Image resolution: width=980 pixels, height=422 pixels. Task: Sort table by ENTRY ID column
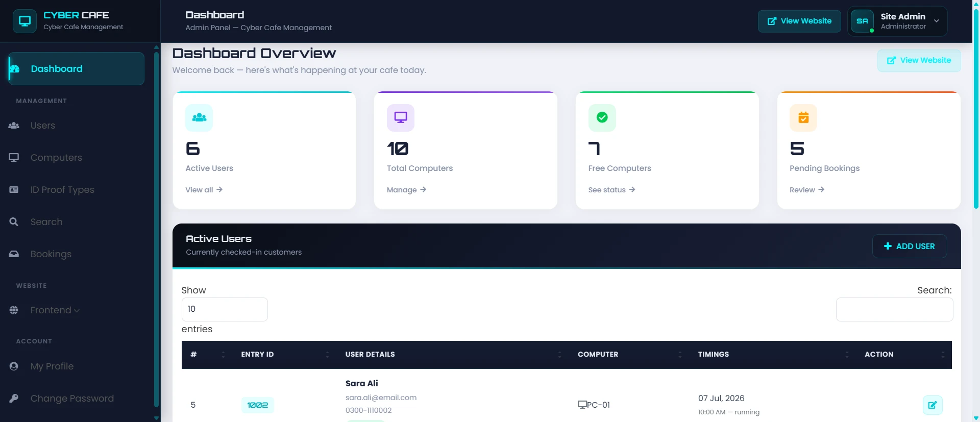pyautogui.click(x=284, y=355)
